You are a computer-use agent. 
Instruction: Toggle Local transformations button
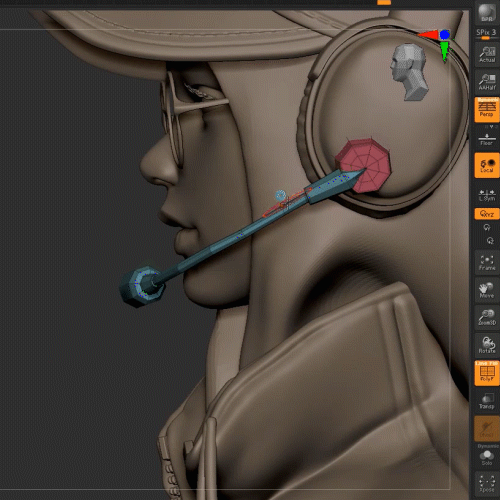[487, 165]
